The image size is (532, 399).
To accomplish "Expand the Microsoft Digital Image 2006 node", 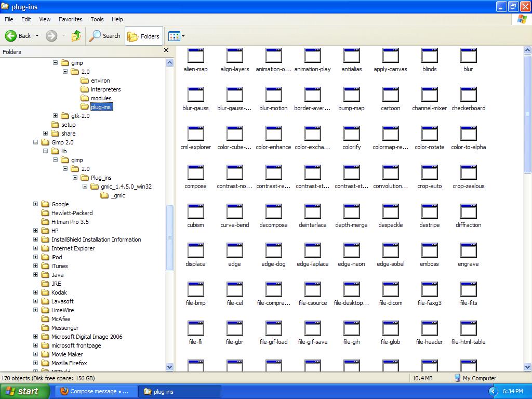I will [x=36, y=336].
